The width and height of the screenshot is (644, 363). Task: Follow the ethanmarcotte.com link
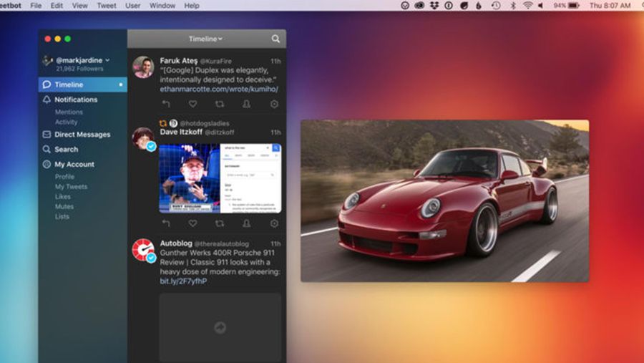[219, 89]
